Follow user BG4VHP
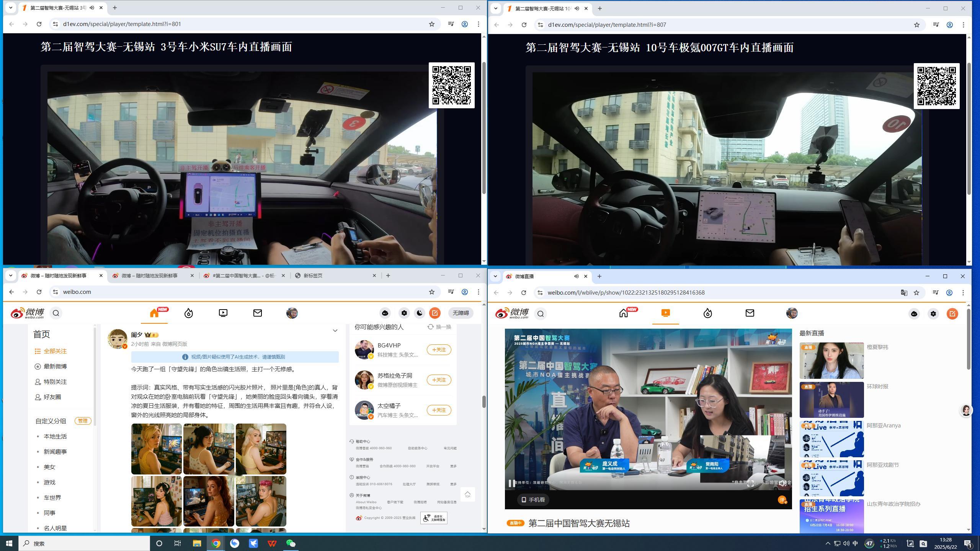980x551 pixels. 439,350
